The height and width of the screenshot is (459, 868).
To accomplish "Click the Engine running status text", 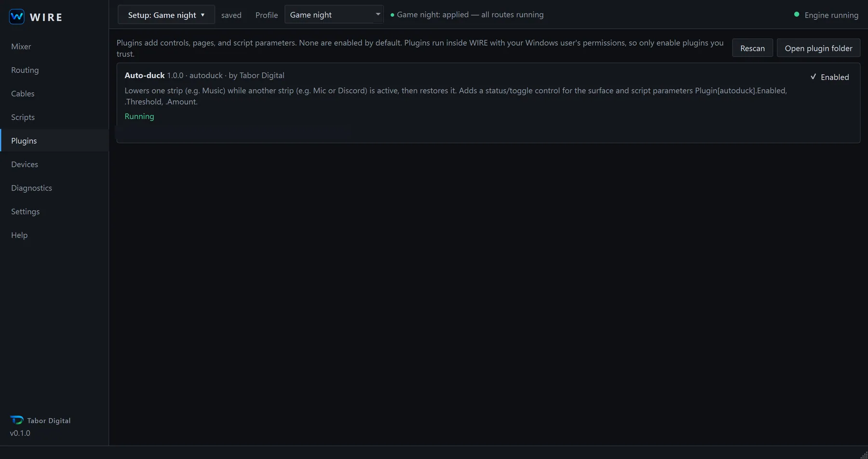I will 831,15.
